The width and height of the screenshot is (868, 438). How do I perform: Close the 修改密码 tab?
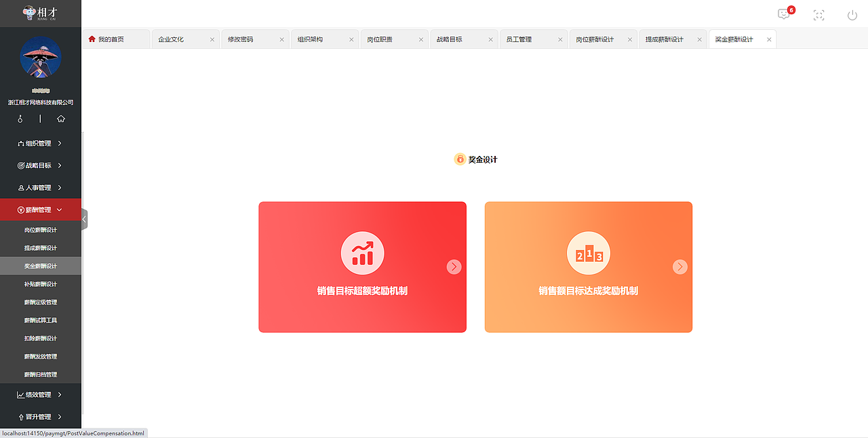[x=282, y=39]
